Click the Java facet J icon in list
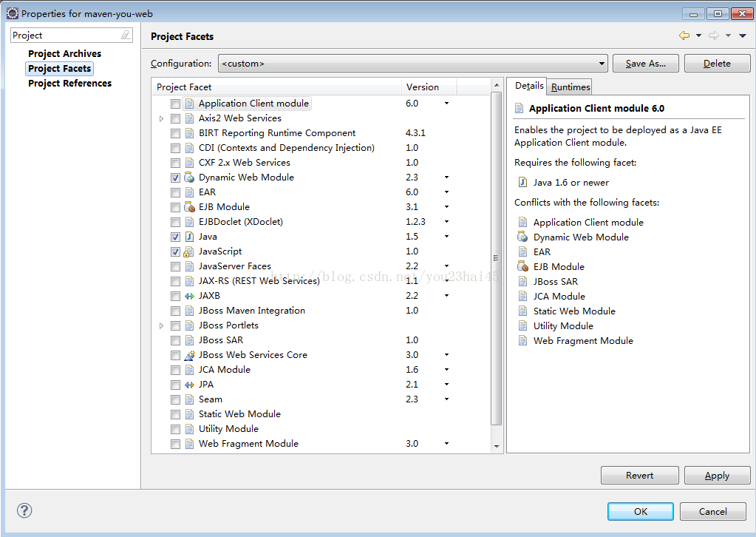This screenshot has width=756, height=537. pos(189,237)
